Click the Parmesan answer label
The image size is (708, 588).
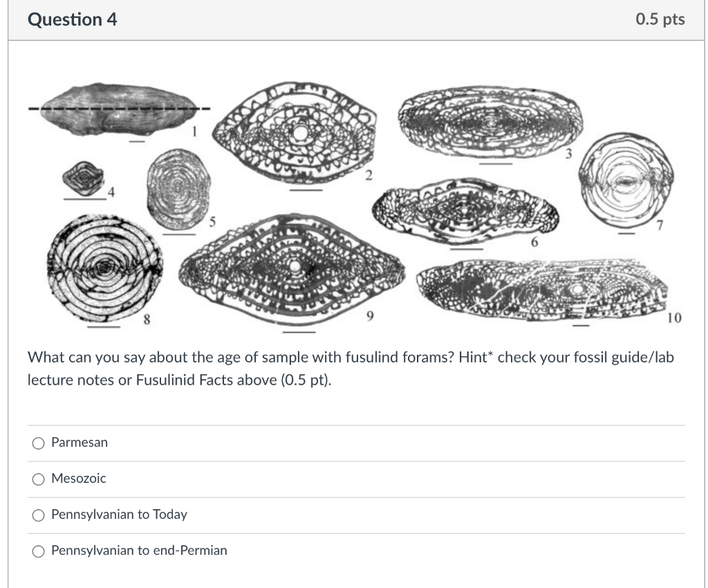[x=80, y=442]
